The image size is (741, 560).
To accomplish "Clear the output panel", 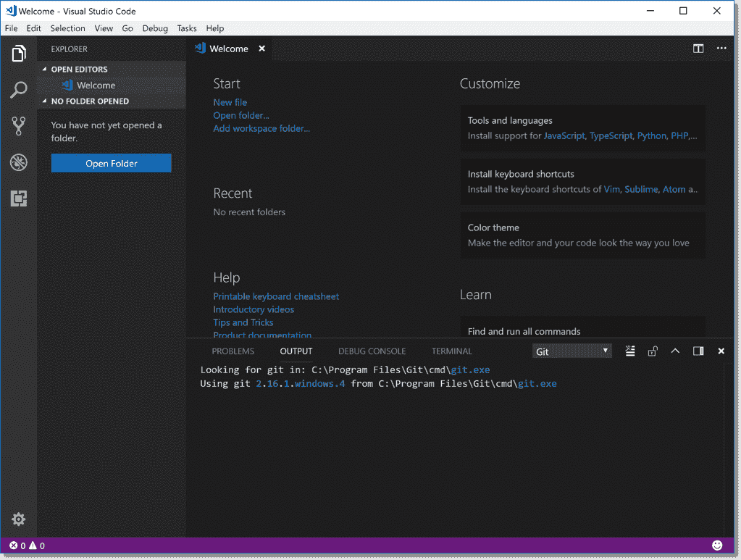I will click(630, 351).
